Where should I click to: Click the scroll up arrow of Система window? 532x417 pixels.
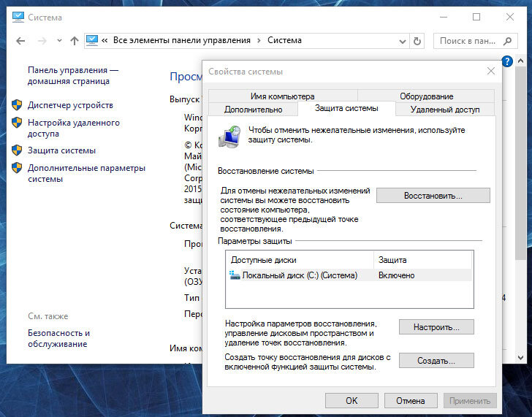(520, 61)
